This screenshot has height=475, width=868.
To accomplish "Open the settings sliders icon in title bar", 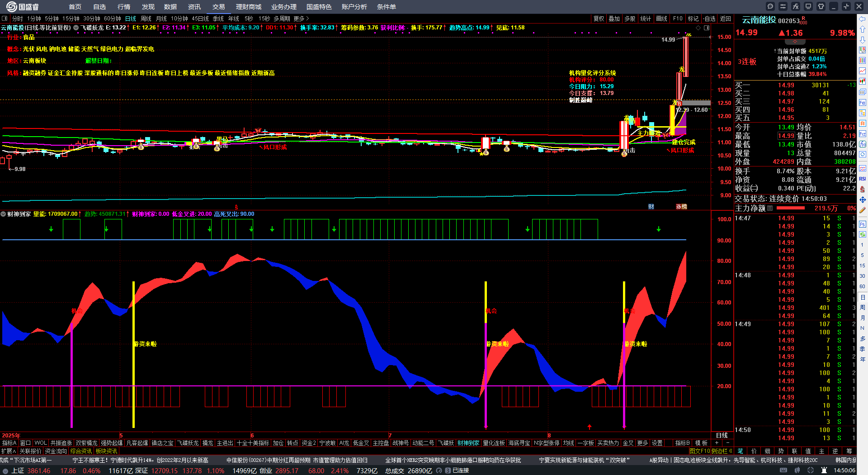I will (x=783, y=6).
